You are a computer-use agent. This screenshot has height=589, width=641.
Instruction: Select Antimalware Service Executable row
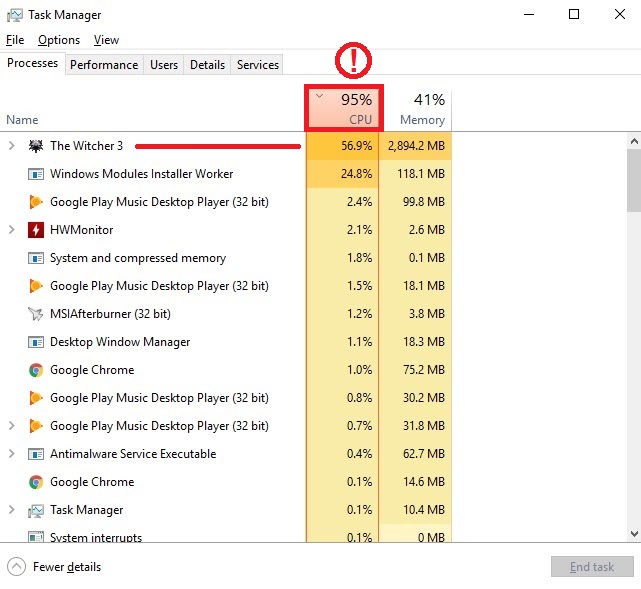pos(226,454)
